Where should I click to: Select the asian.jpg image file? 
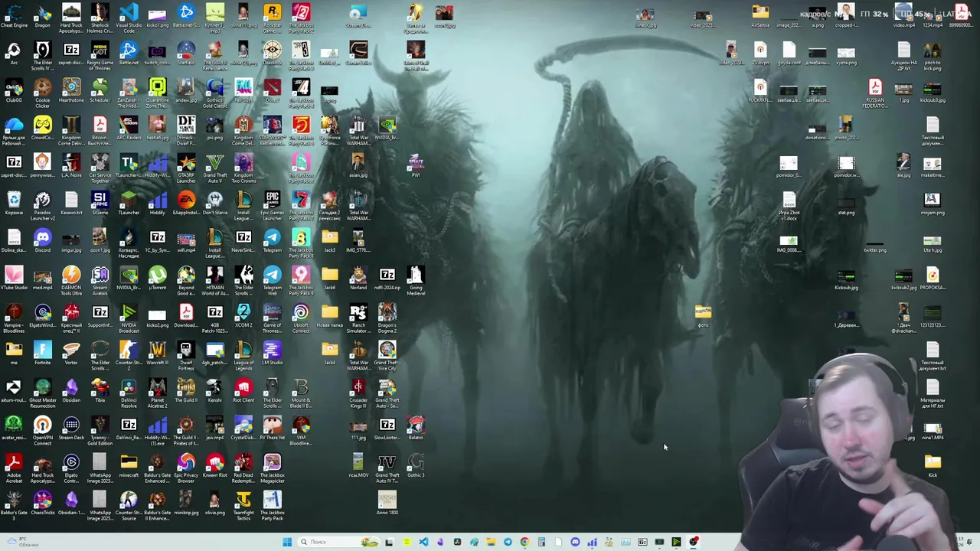pyautogui.click(x=358, y=166)
